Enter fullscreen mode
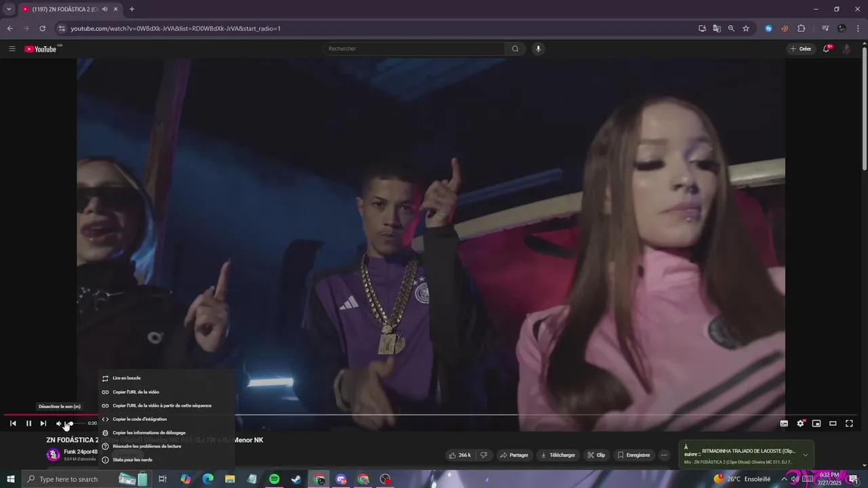The image size is (868, 488). pyautogui.click(x=849, y=424)
